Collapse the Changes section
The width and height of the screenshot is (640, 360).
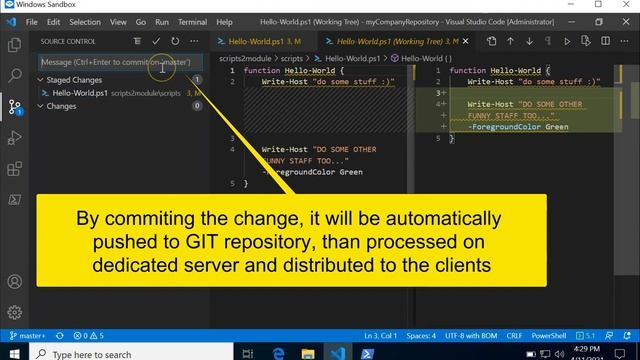40,106
